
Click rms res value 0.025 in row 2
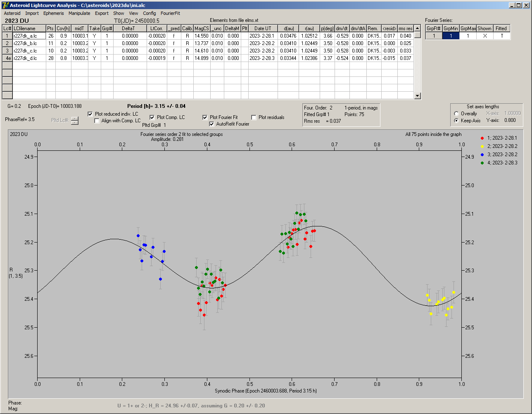(x=406, y=43)
